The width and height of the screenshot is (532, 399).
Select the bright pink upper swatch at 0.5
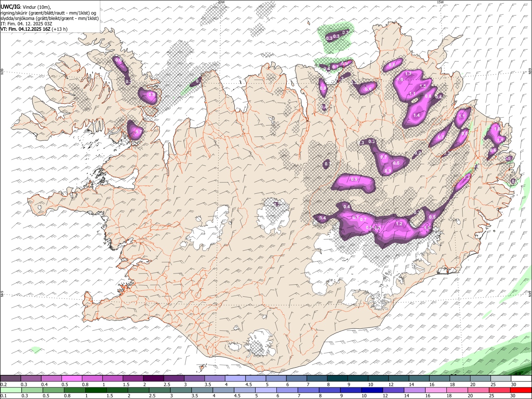coord(72,379)
